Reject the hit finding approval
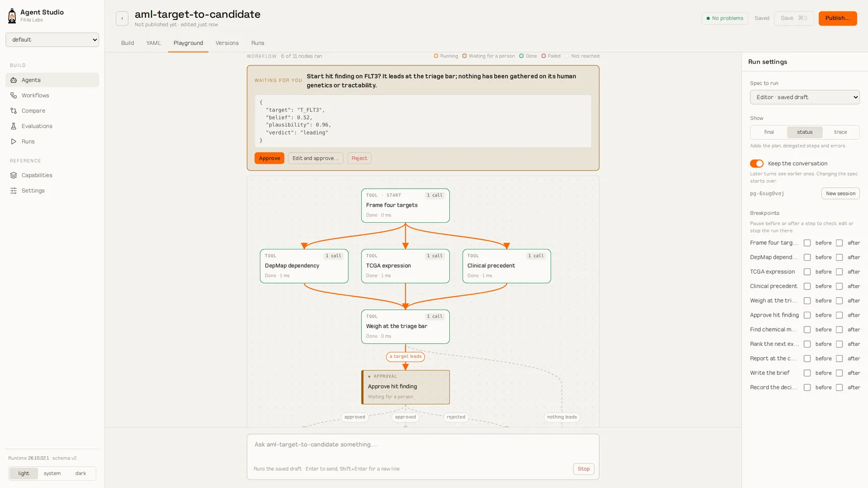868x488 pixels. click(359, 158)
